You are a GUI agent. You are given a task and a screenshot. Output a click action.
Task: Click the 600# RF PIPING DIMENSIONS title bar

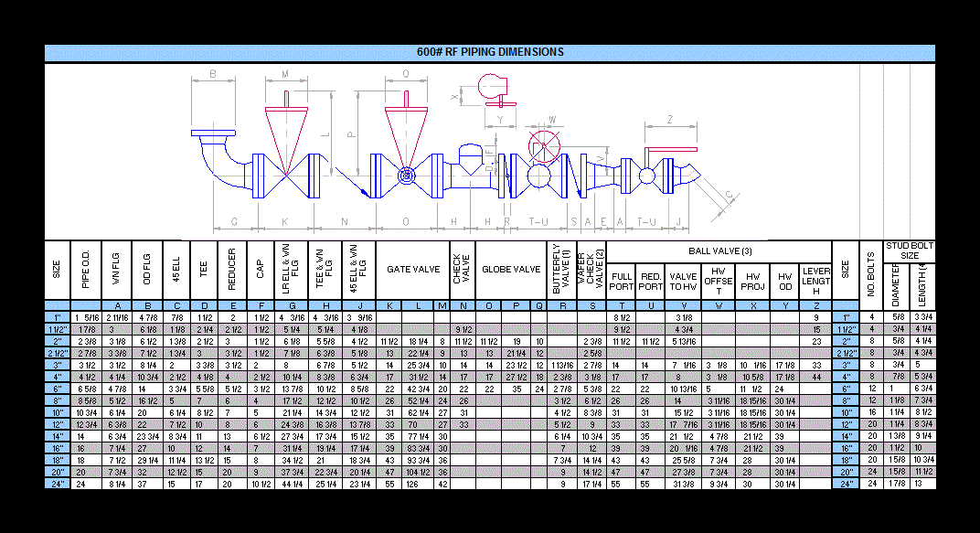click(489, 52)
